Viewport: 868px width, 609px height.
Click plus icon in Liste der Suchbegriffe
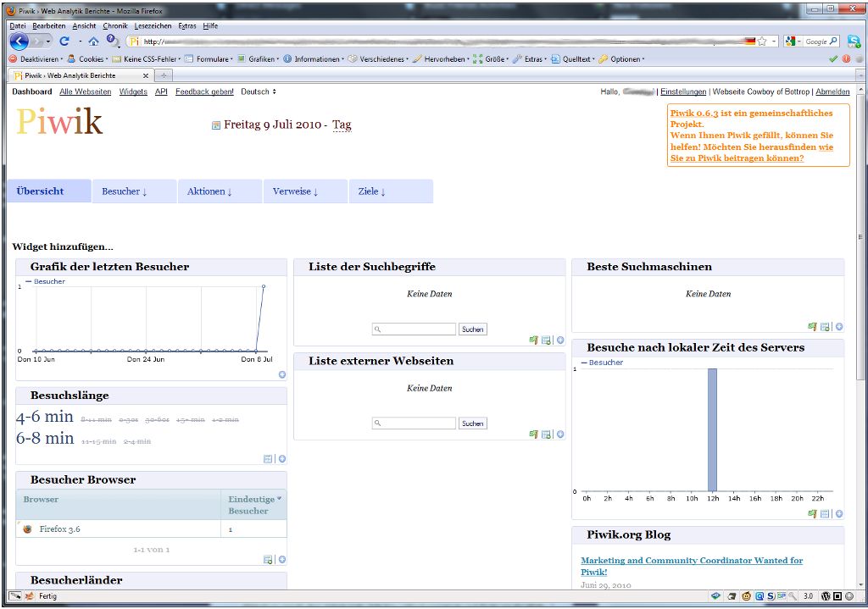pyautogui.click(x=560, y=340)
